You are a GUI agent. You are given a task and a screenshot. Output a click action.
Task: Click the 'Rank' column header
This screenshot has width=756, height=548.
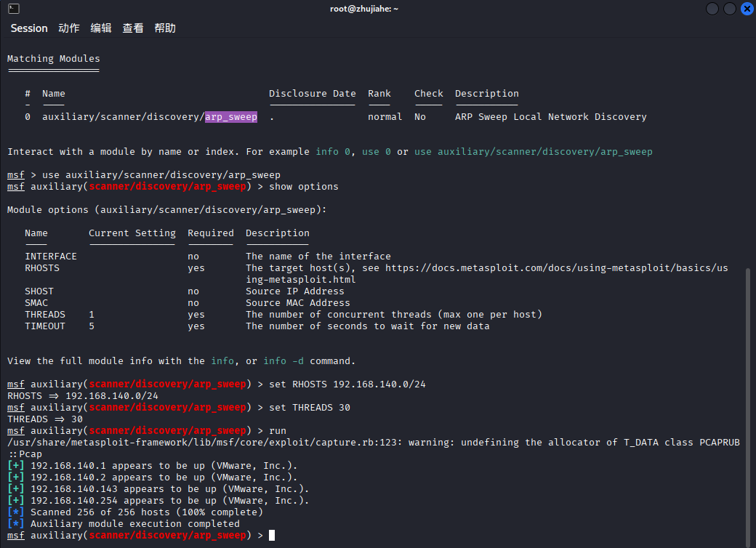379,94
